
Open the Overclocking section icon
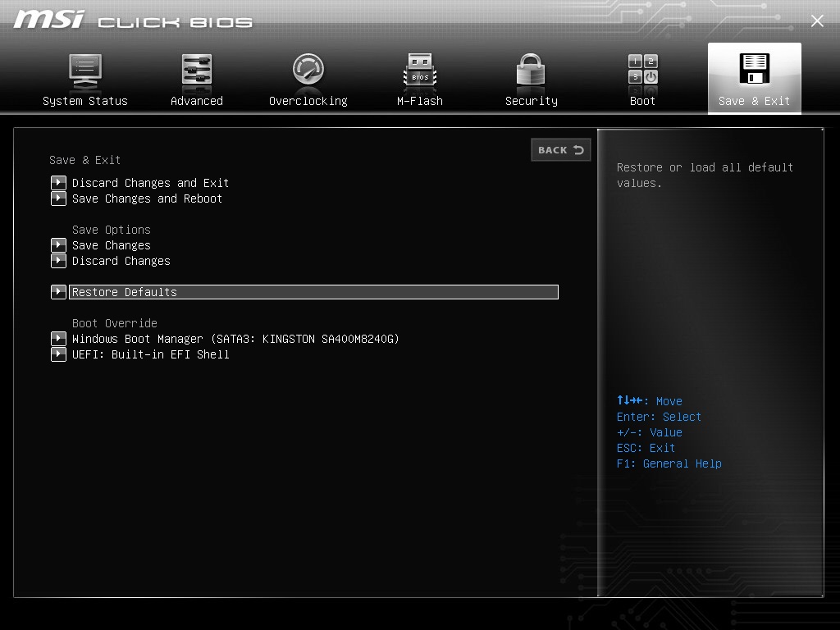308,78
